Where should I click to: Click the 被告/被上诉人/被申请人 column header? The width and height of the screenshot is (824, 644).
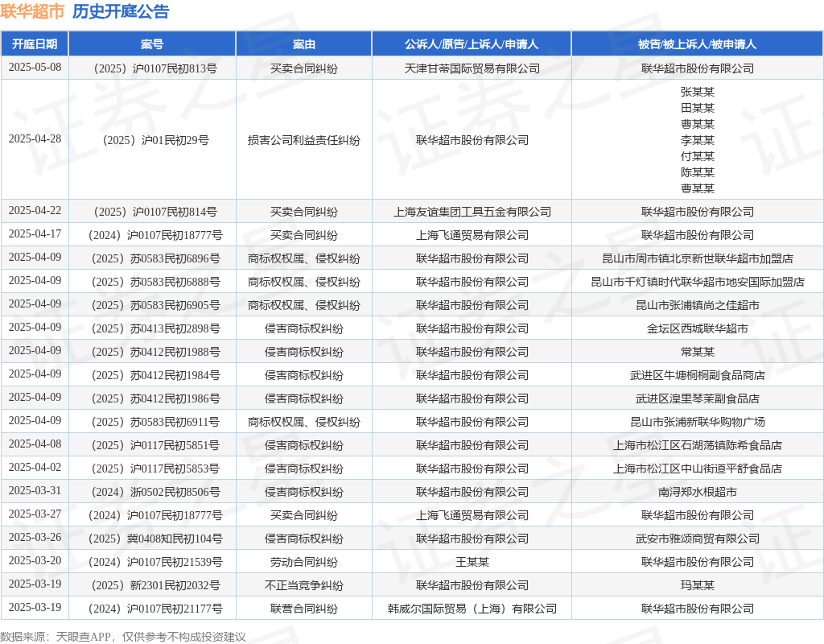click(698, 44)
